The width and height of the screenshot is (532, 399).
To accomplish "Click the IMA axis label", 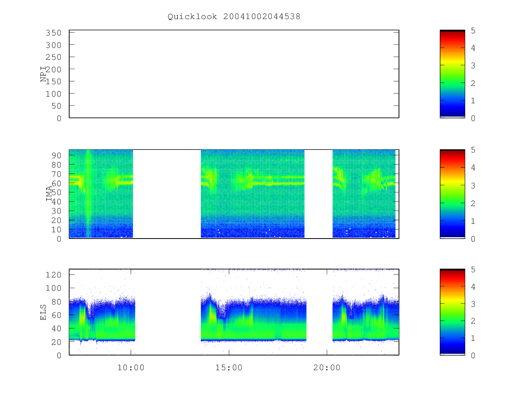I will (49, 194).
